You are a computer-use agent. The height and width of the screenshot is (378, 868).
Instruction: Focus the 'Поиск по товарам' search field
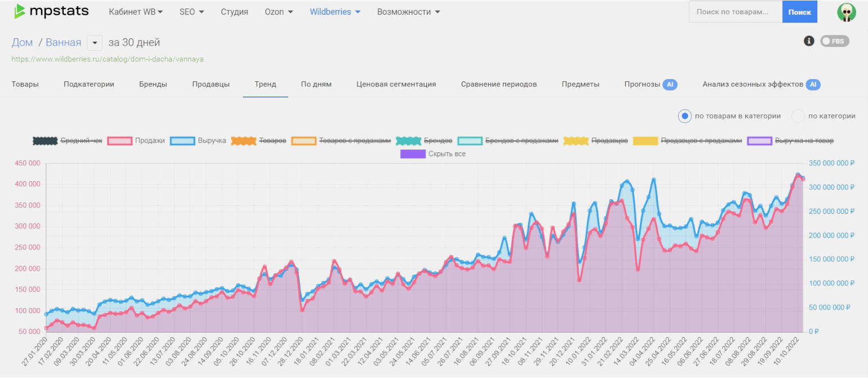pyautogui.click(x=736, y=12)
